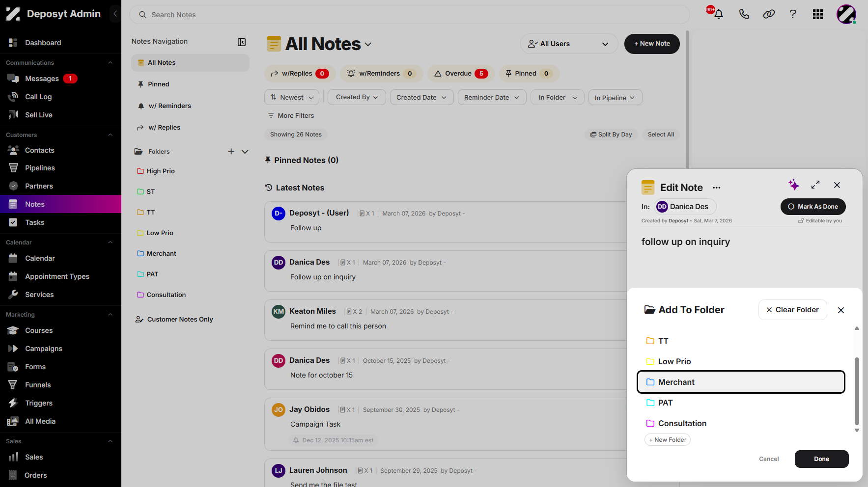Toggle Split By Day
The width and height of the screenshot is (868, 487).
coord(611,135)
